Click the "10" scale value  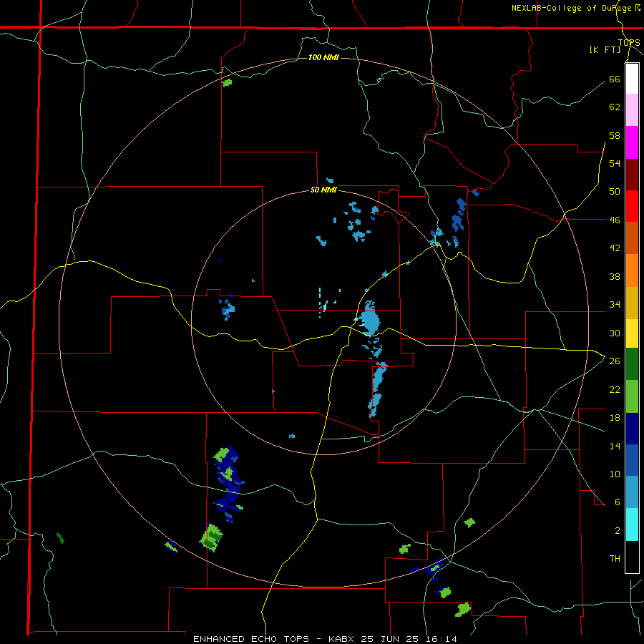pyautogui.click(x=615, y=474)
